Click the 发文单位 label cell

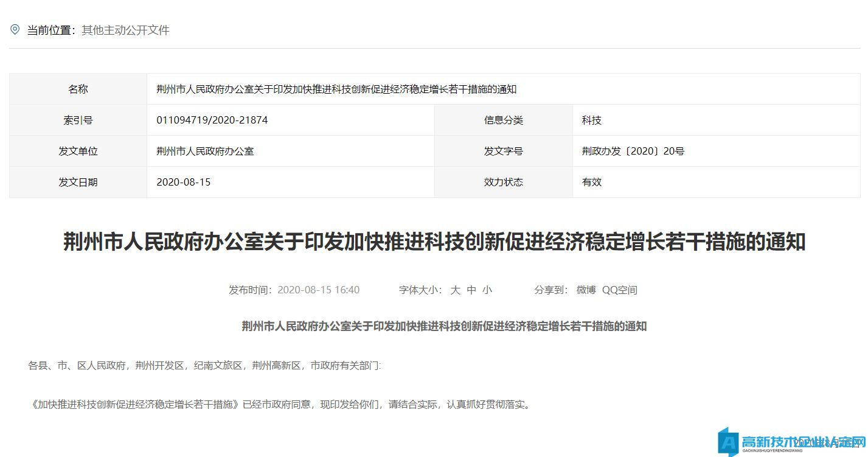tap(78, 151)
